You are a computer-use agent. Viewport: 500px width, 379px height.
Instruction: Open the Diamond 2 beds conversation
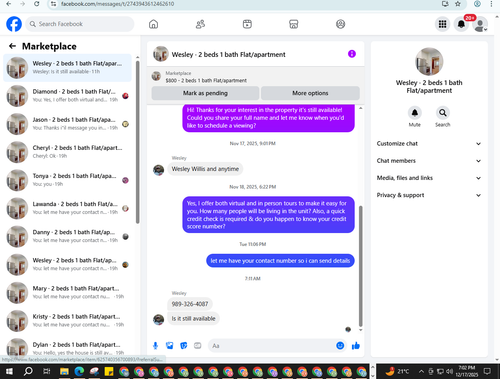click(x=67, y=96)
